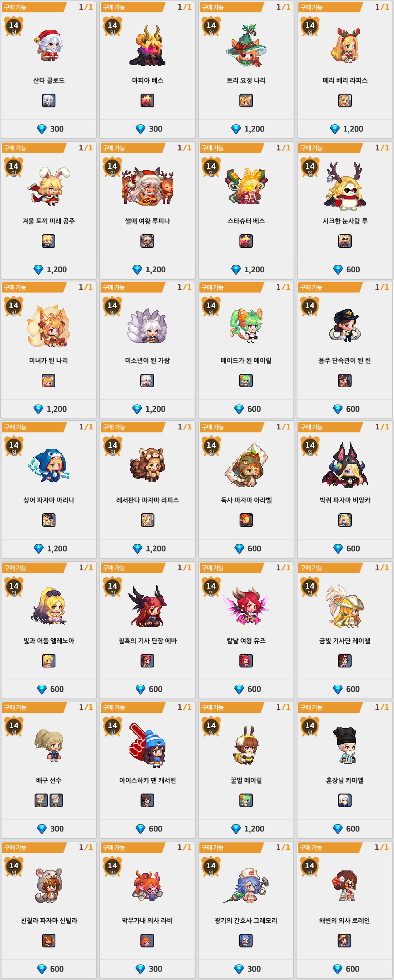This screenshot has height=980, width=394.
Task: Click second hero portrait under 배구 선수
Action: point(56,801)
